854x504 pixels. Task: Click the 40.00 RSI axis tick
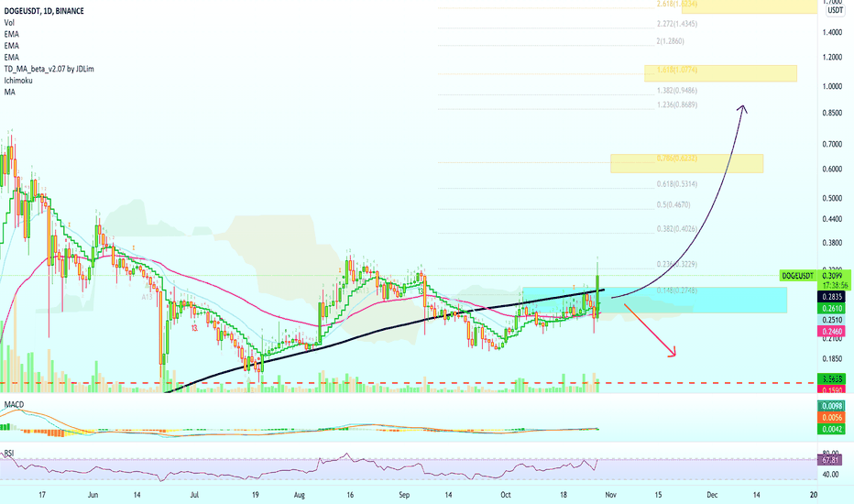pyautogui.click(x=830, y=475)
